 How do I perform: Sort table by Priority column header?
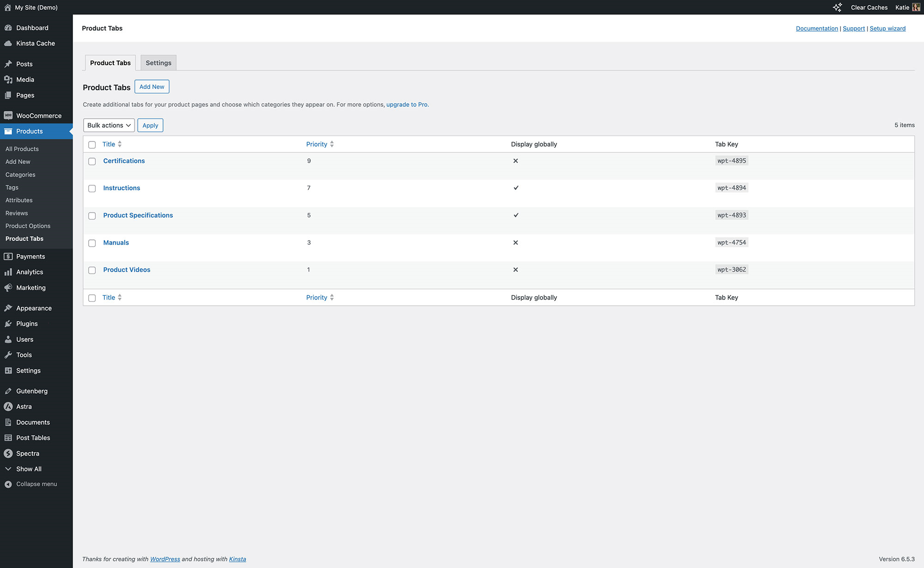(316, 144)
